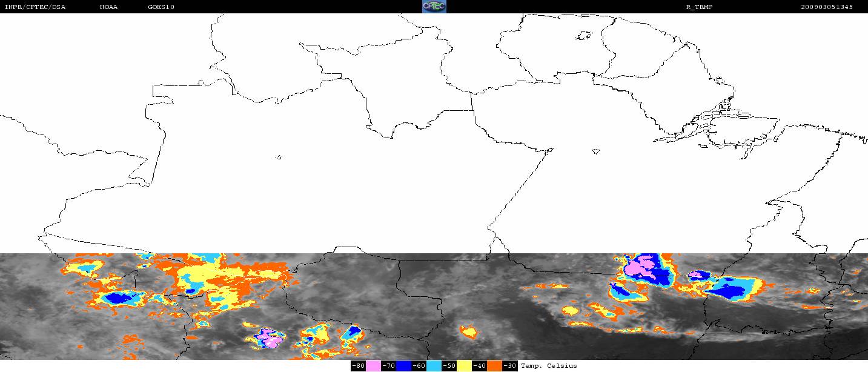The image size is (868, 372).
Task: Click the GOES10 satellite label
Action: [161, 7]
